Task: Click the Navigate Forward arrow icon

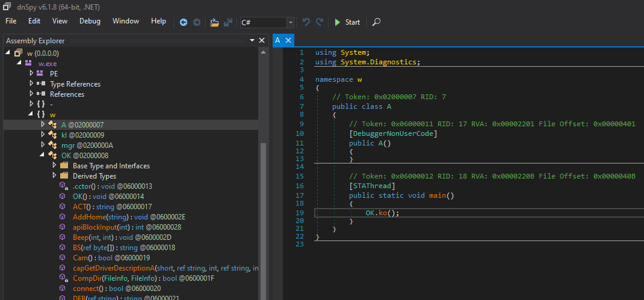Action: [196, 22]
